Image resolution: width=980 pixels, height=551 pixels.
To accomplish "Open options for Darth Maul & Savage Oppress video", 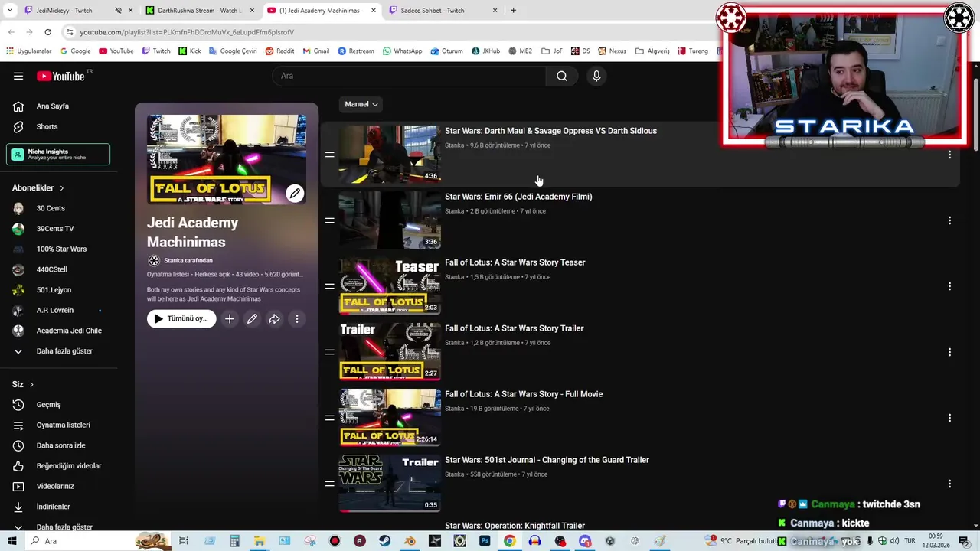I will (x=949, y=155).
